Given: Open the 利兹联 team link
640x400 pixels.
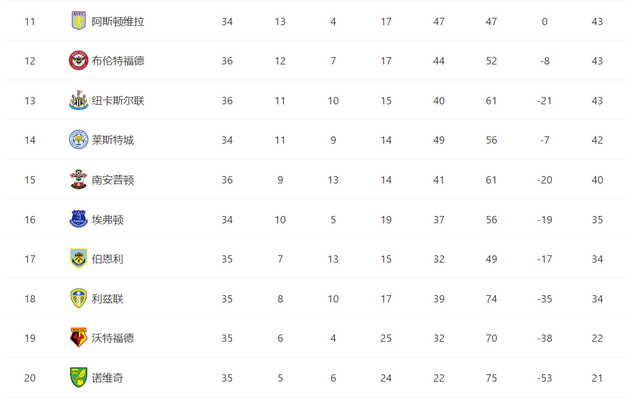Looking at the screenshot, I should 106,299.
